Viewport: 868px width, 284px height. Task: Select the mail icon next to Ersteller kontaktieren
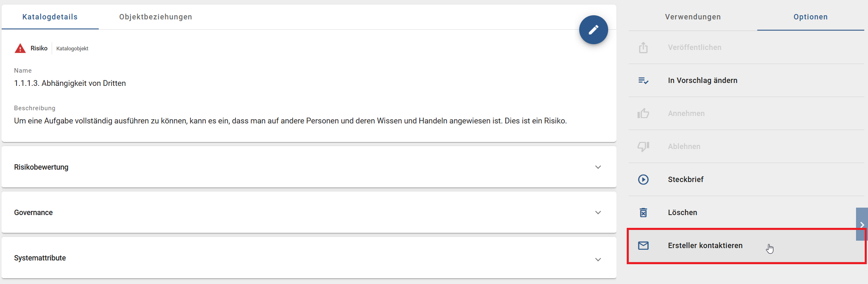coord(643,245)
